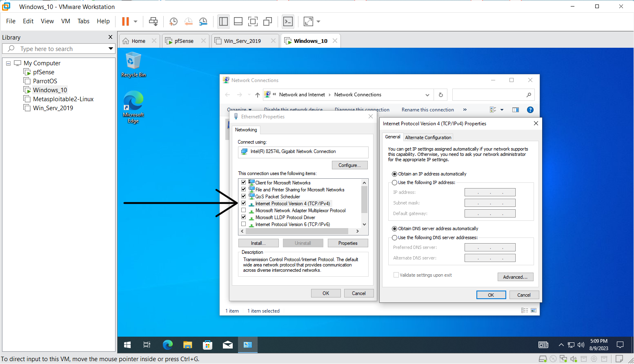Pause the VM using orange pause icon
This screenshot has height=364, width=634.
pos(126,21)
